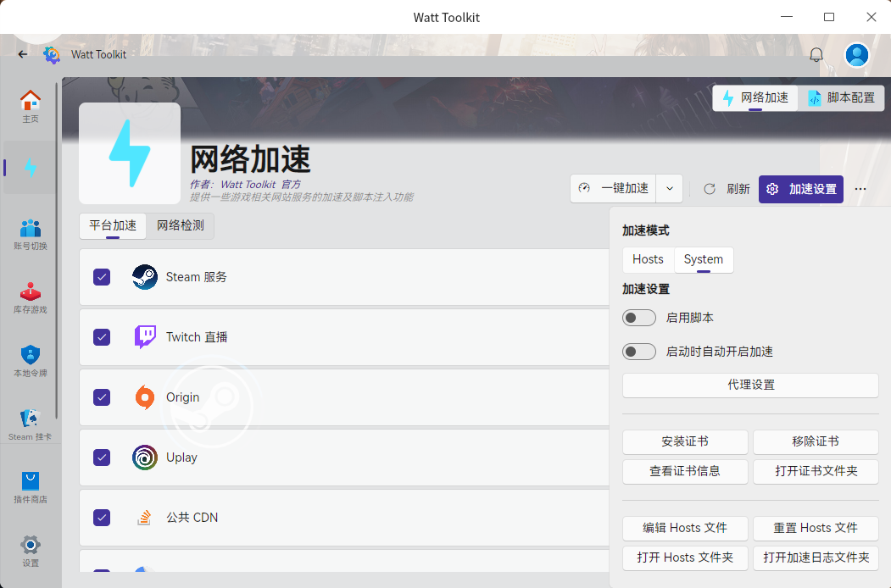Uncheck the Uplay checkbox

pyautogui.click(x=102, y=458)
